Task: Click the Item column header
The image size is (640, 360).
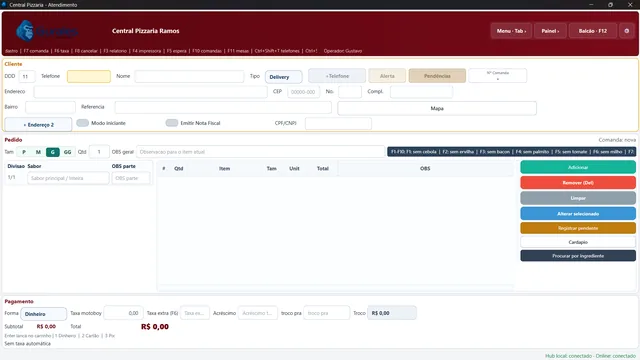Action: 224,168
